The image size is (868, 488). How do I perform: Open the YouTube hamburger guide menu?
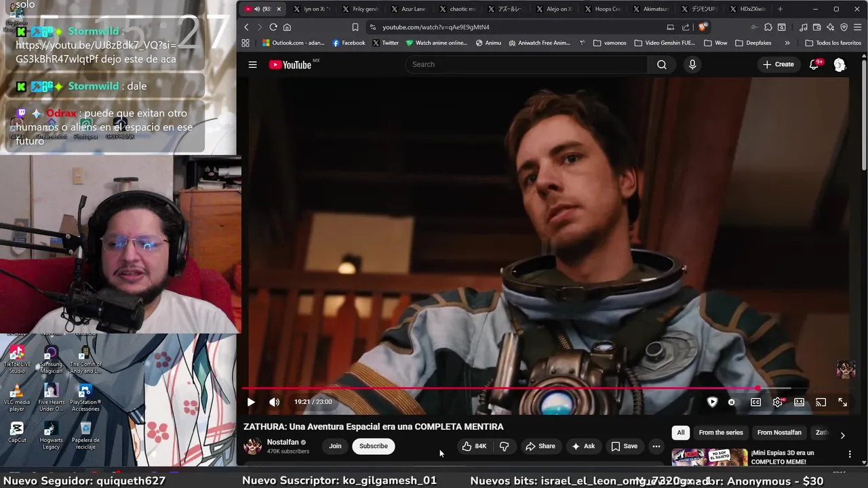(252, 64)
